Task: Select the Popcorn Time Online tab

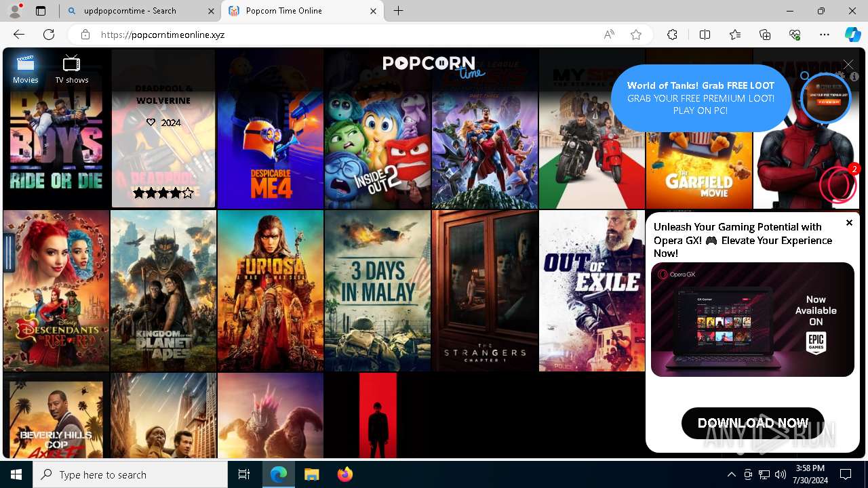Action: [x=302, y=11]
